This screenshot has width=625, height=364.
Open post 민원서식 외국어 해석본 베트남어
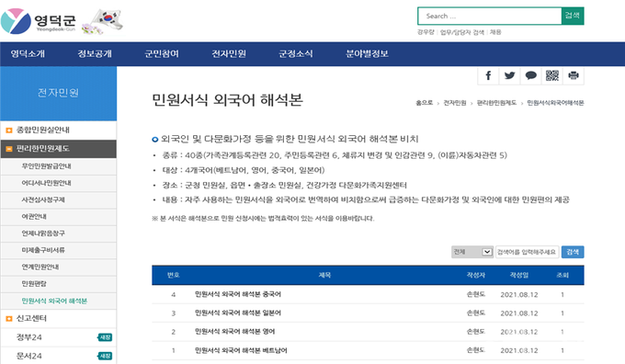coord(241,350)
